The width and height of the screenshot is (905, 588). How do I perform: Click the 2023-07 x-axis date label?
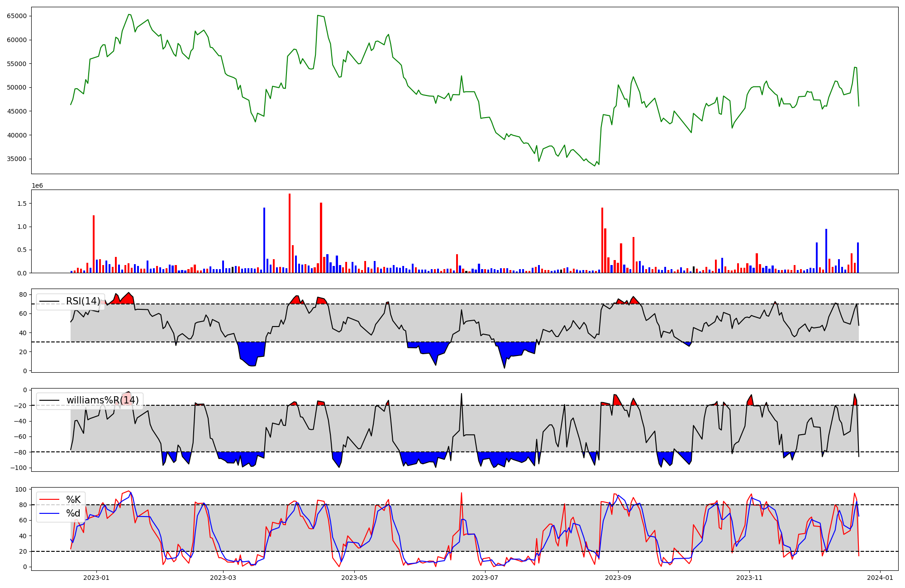click(x=485, y=578)
